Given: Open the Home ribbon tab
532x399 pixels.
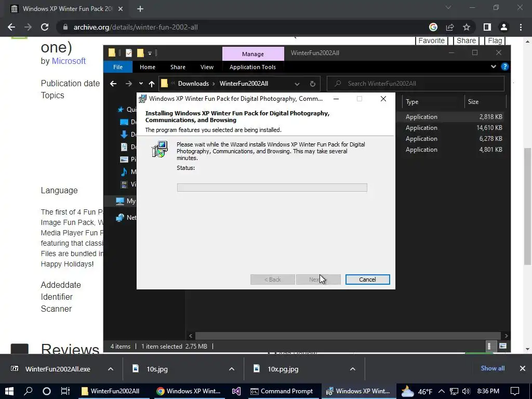Looking at the screenshot, I should [x=147, y=67].
